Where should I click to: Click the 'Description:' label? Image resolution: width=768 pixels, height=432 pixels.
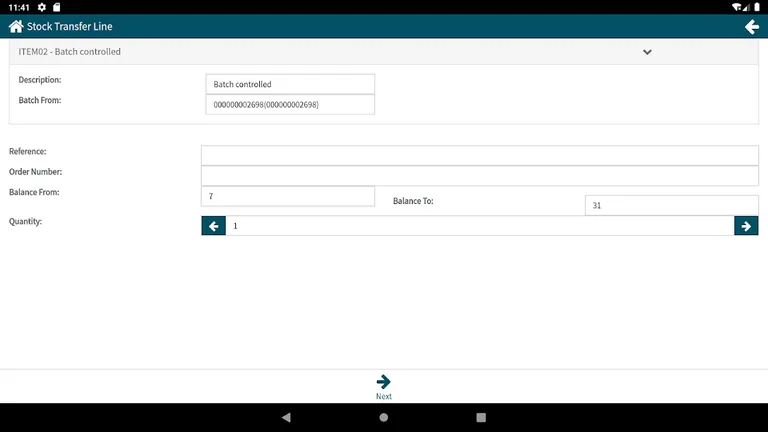(x=40, y=79)
